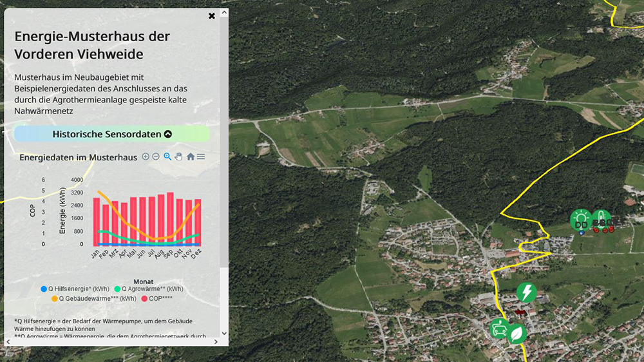Activate the chart selection zoom magnifier
The width and height of the screenshot is (644, 362).
click(x=167, y=157)
